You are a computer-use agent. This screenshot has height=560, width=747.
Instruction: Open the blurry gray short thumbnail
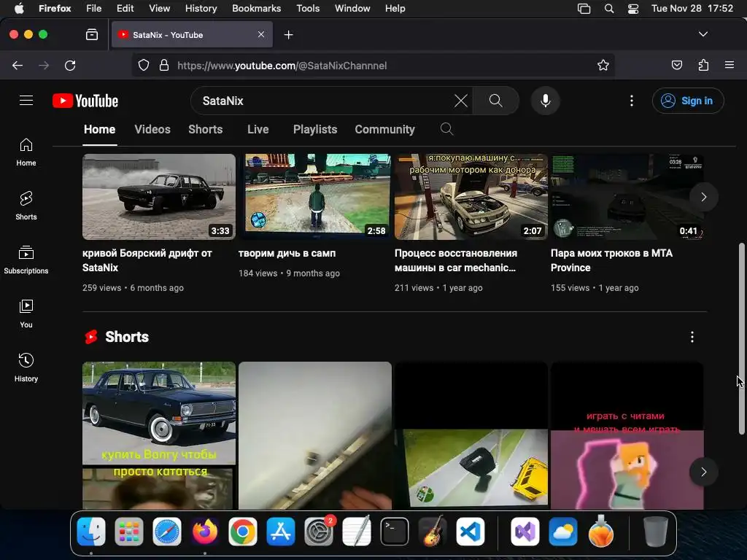pyautogui.click(x=315, y=435)
